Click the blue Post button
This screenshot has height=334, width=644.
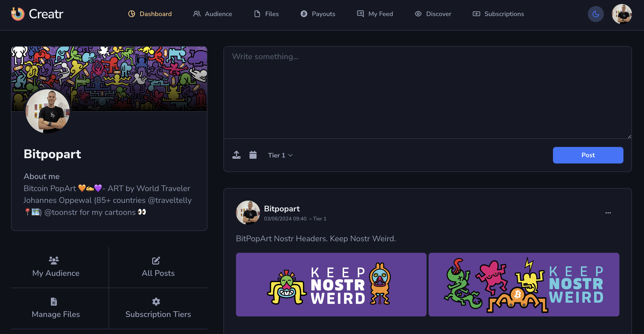click(x=588, y=155)
